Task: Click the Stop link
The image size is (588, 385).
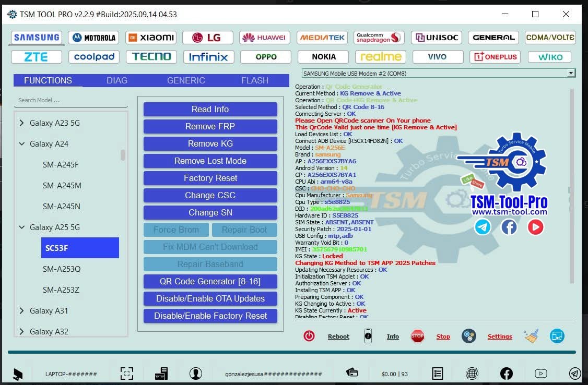Action: click(x=443, y=336)
